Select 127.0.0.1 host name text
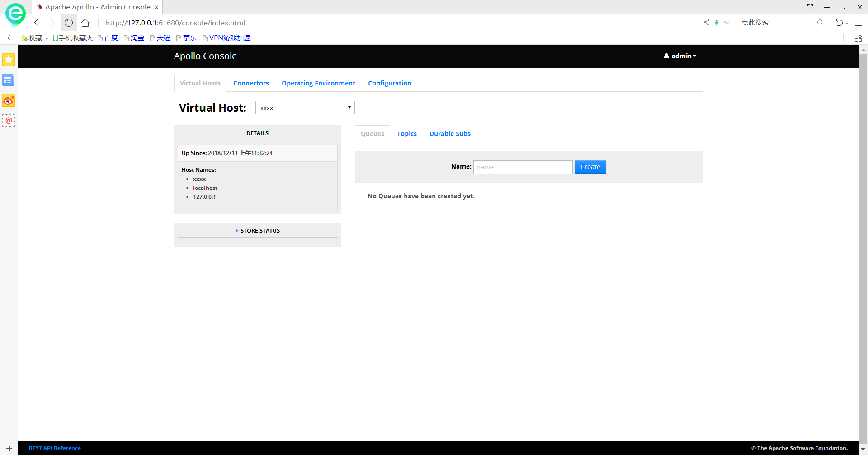Image resolution: width=868 pixels, height=456 pixels. pyautogui.click(x=204, y=197)
